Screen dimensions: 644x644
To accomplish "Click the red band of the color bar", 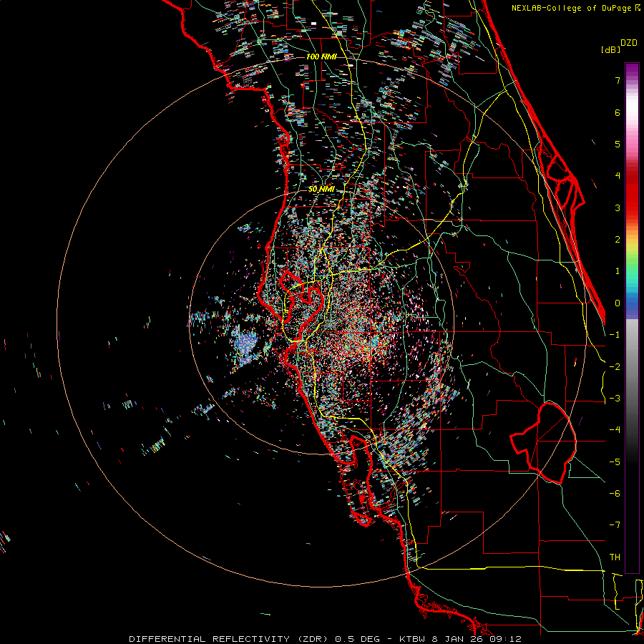I will [x=632, y=193].
